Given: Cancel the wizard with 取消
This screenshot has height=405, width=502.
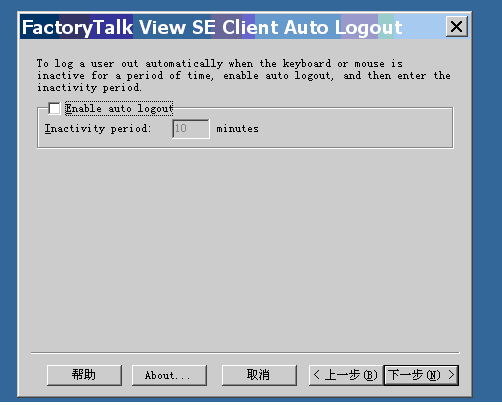Looking at the screenshot, I should point(259,375).
